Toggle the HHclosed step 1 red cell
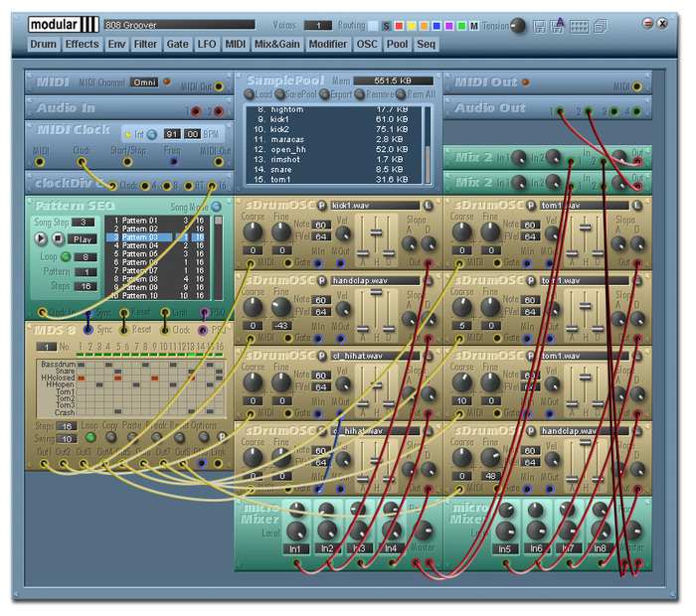This screenshot has height=616, width=696. point(82,379)
